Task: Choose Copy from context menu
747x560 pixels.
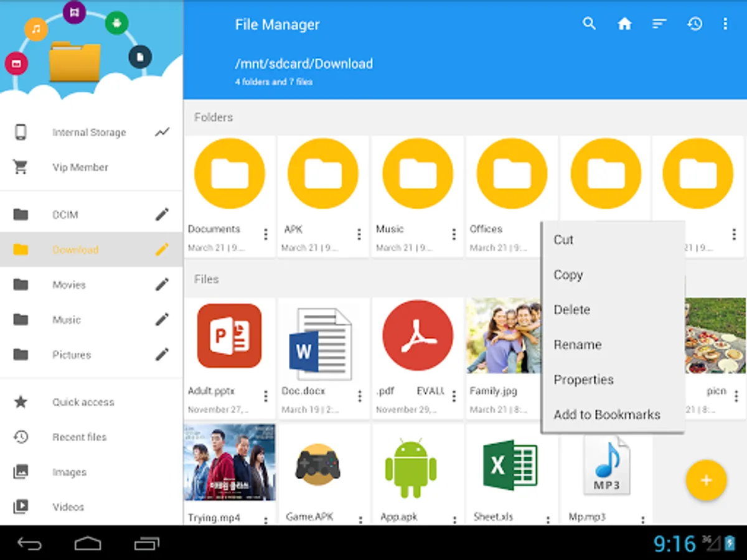Action: coord(613,274)
